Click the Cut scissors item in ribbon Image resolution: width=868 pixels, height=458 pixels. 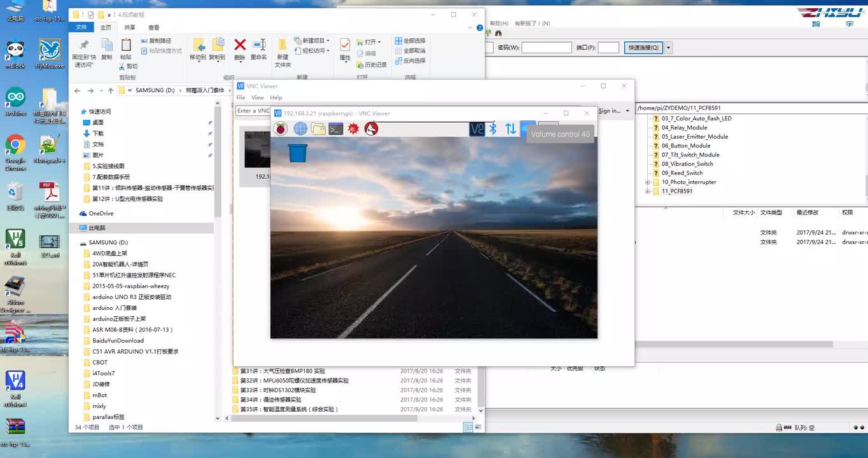click(128, 66)
